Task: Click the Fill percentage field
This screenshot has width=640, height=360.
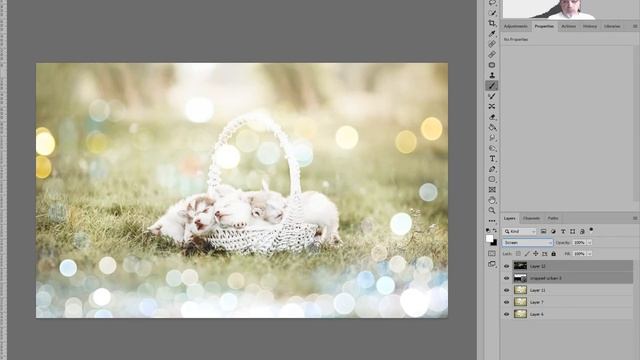Action: (579, 253)
